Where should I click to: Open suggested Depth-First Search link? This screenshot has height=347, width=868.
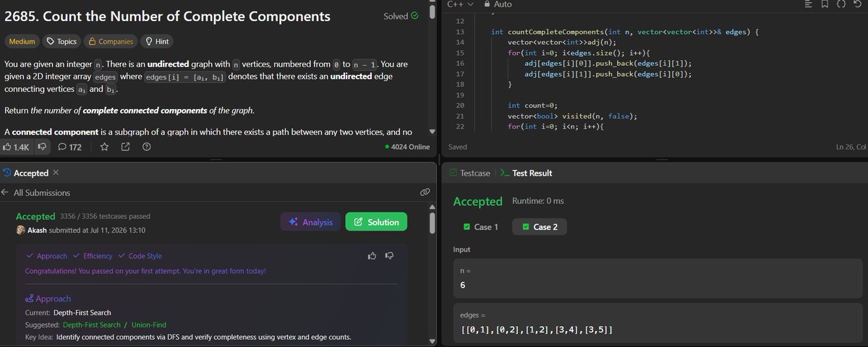[92, 325]
